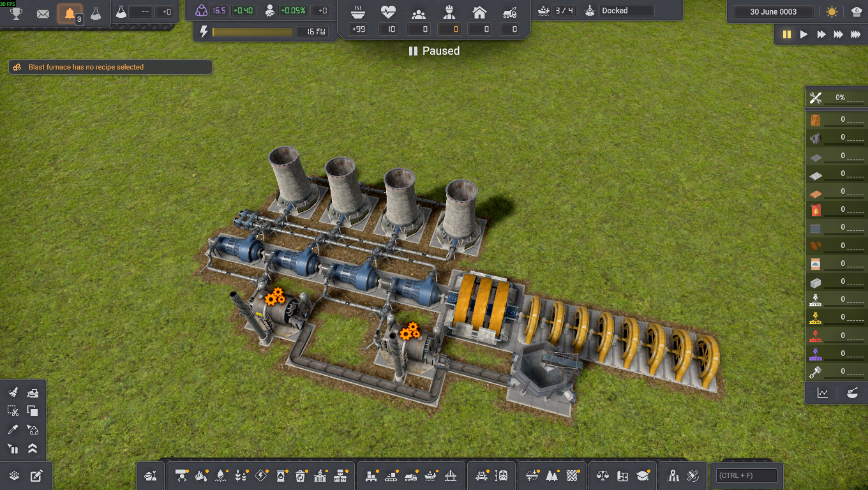Select the cut selection scissors tool
Screen dimensions: 868x490
click(x=13, y=412)
